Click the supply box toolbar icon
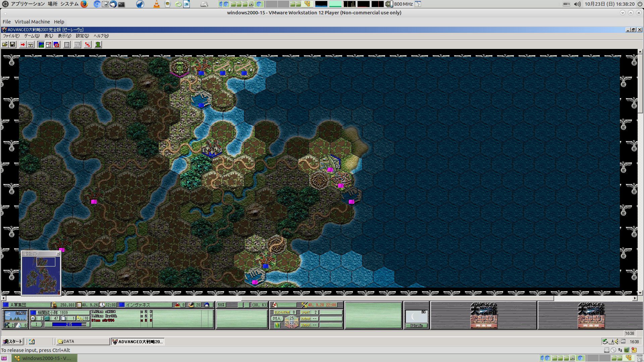644x362 pixels. (31, 45)
